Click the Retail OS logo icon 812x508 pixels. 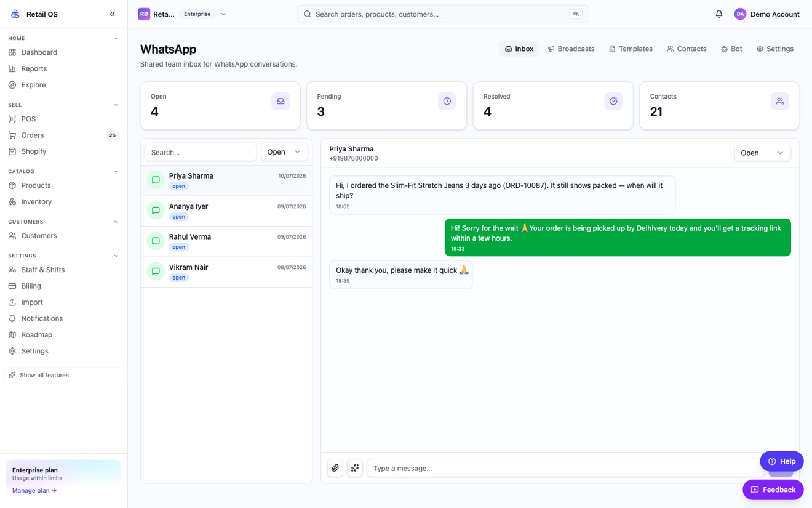pos(15,14)
